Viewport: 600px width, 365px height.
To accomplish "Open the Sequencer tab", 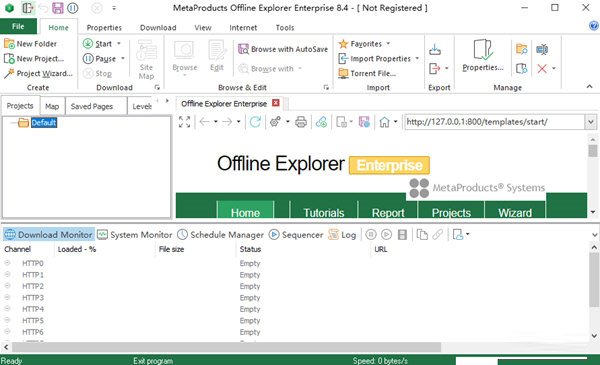I will (x=296, y=235).
